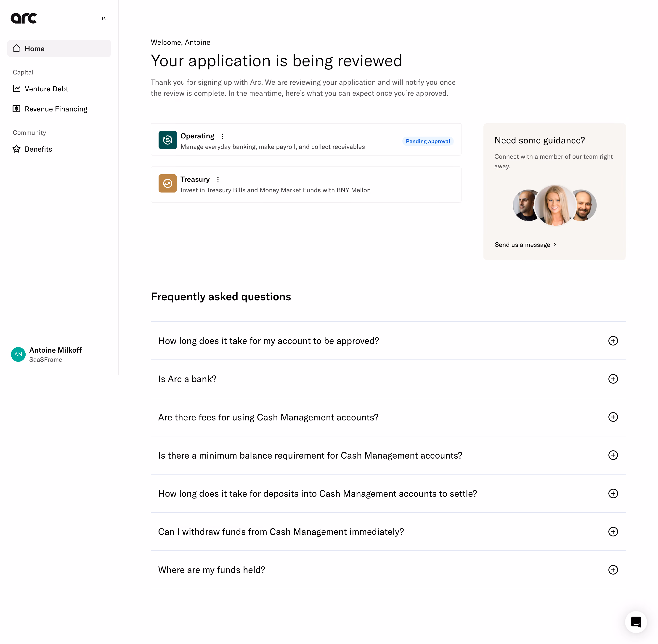Image resolution: width=658 pixels, height=644 pixels.
Task: Click the left team member photo
Action: 524,205
